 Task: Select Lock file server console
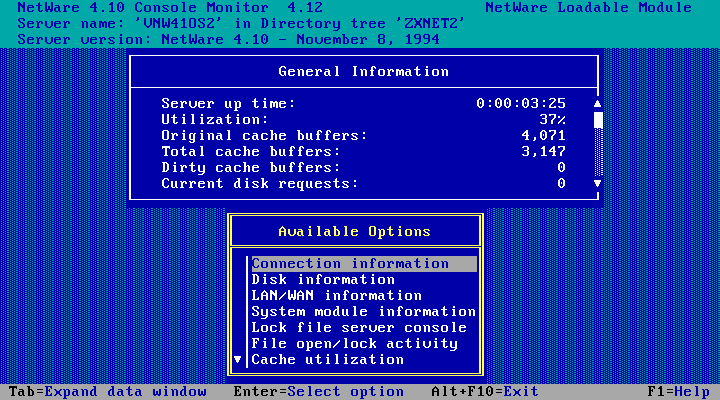tap(359, 328)
